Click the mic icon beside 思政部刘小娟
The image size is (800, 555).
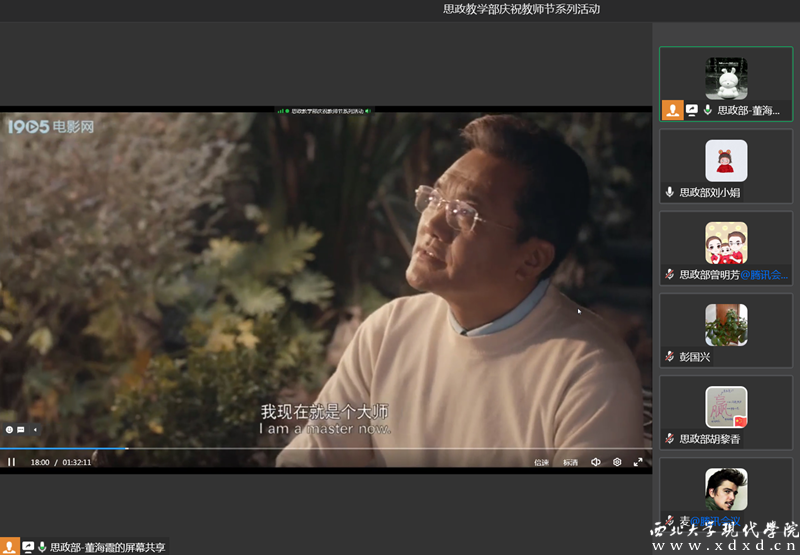670,192
